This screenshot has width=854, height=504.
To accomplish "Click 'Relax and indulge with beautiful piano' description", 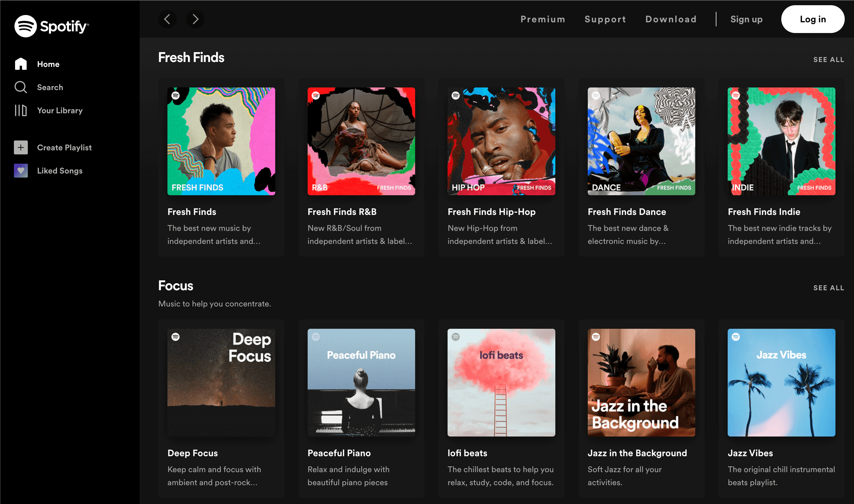I will [x=348, y=476].
